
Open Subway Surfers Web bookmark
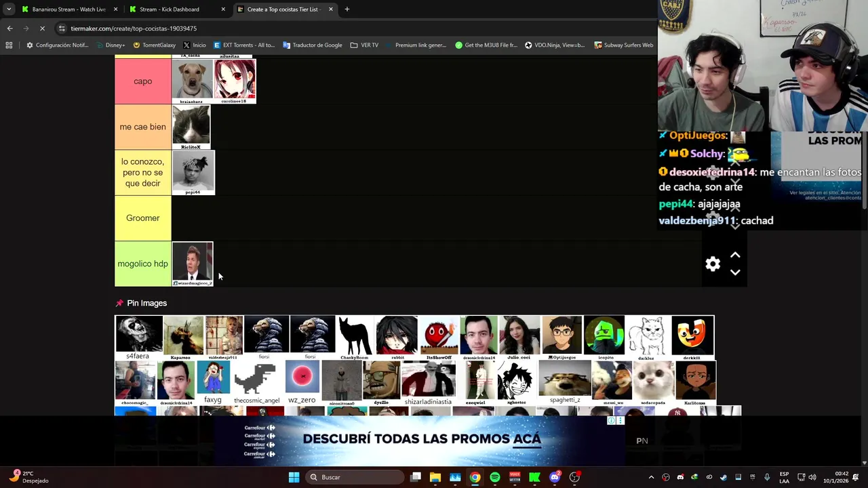624,45
